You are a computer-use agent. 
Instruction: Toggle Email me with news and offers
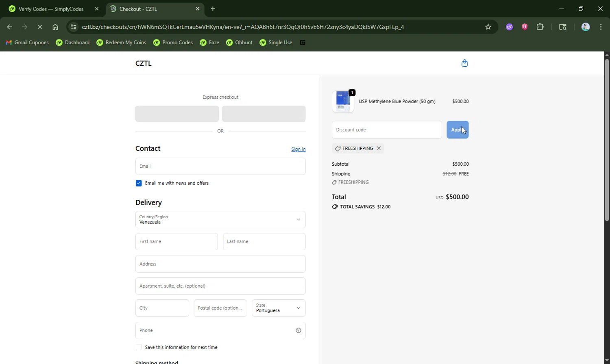click(x=139, y=183)
